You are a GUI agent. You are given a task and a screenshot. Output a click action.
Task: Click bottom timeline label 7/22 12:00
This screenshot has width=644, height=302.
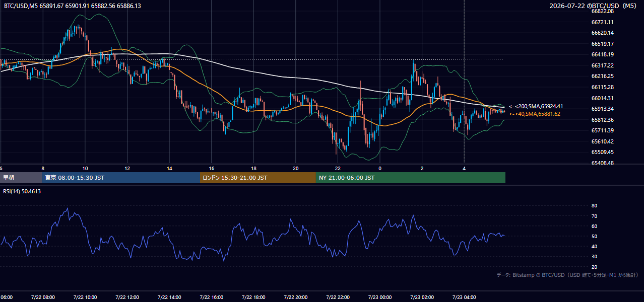127,297
